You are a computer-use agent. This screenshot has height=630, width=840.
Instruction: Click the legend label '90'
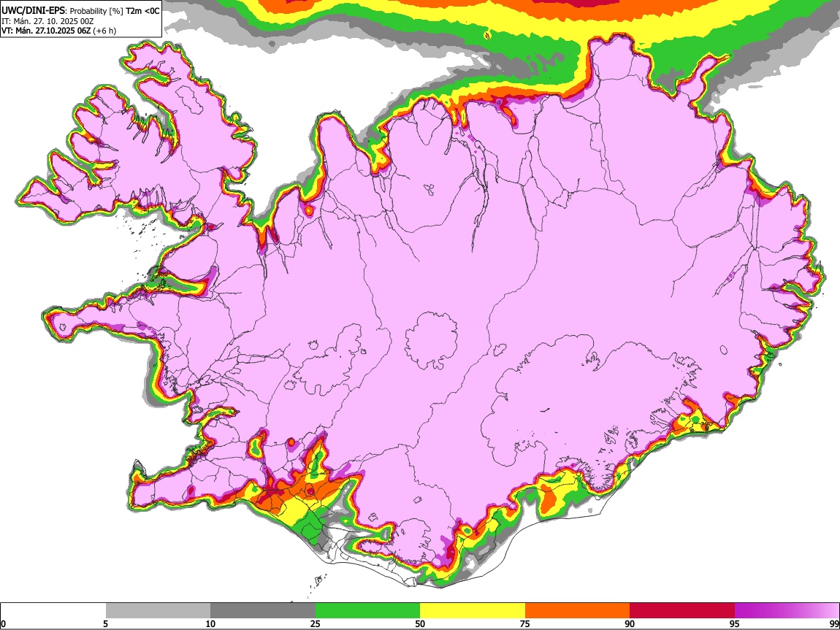[630, 624]
